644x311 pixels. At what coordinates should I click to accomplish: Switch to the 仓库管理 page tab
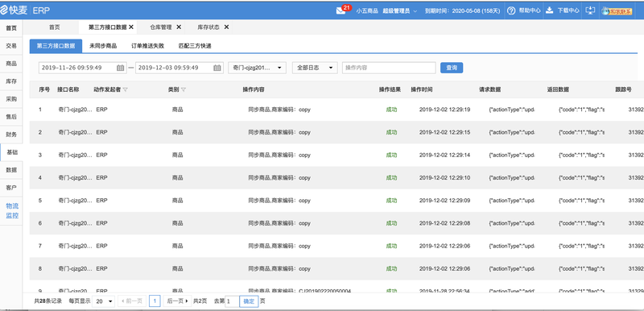pyautogui.click(x=161, y=27)
